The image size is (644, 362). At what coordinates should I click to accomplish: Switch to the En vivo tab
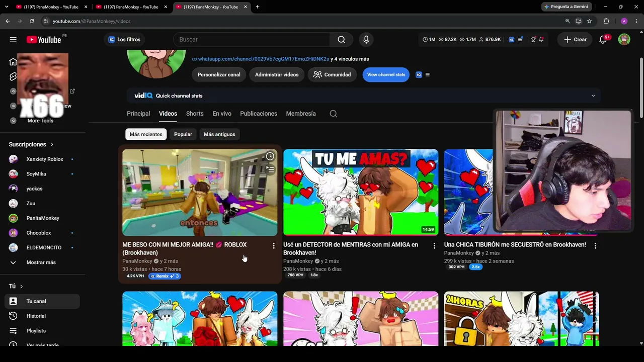pyautogui.click(x=222, y=114)
